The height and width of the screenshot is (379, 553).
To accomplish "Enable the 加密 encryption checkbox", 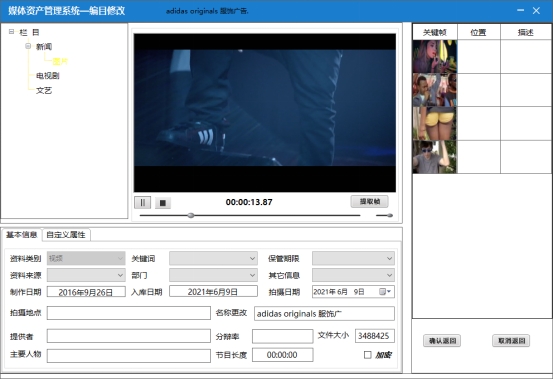I will click(x=367, y=355).
